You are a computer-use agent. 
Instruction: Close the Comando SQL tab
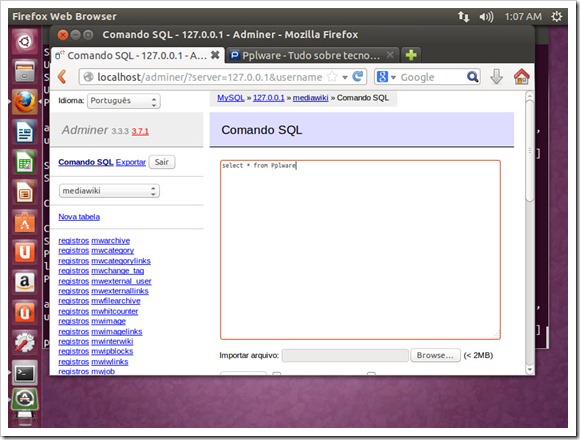tap(215, 55)
